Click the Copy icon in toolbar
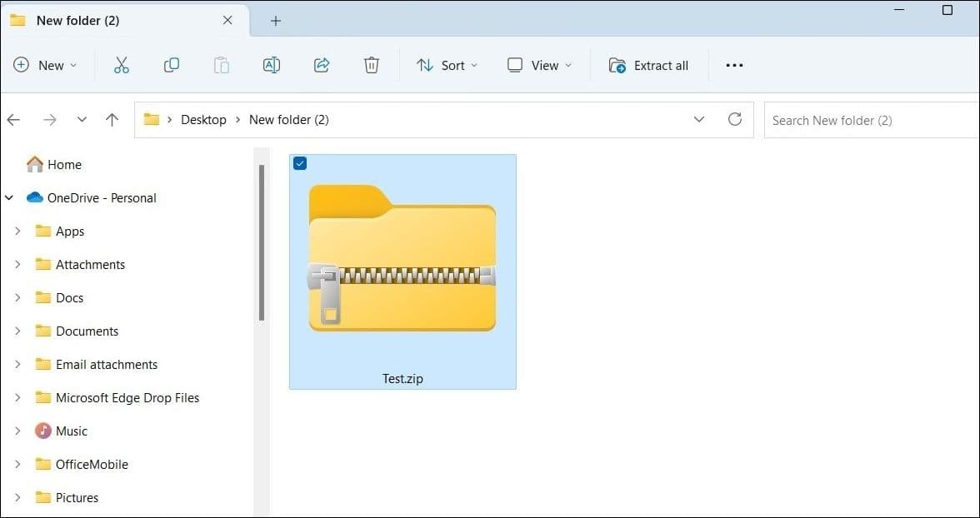980x518 pixels. [x=172, y=65]
